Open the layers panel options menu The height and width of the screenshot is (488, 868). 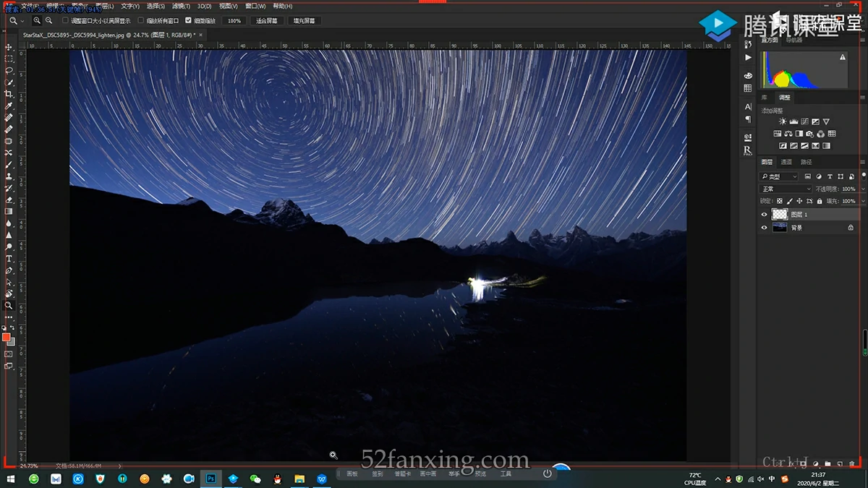(863, 162)
